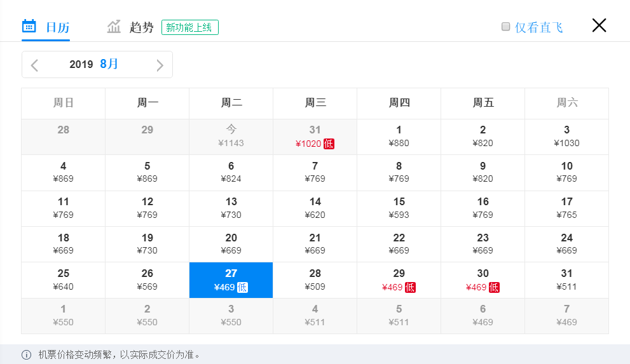Select September 4 at ¥511
The image size is (630, 364).
click(x=315, y=316)
